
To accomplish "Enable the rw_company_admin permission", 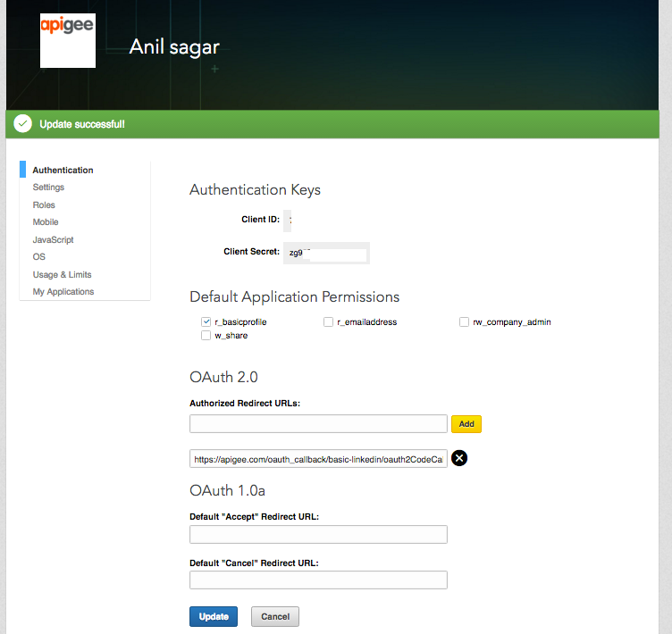I will (464, 321).
